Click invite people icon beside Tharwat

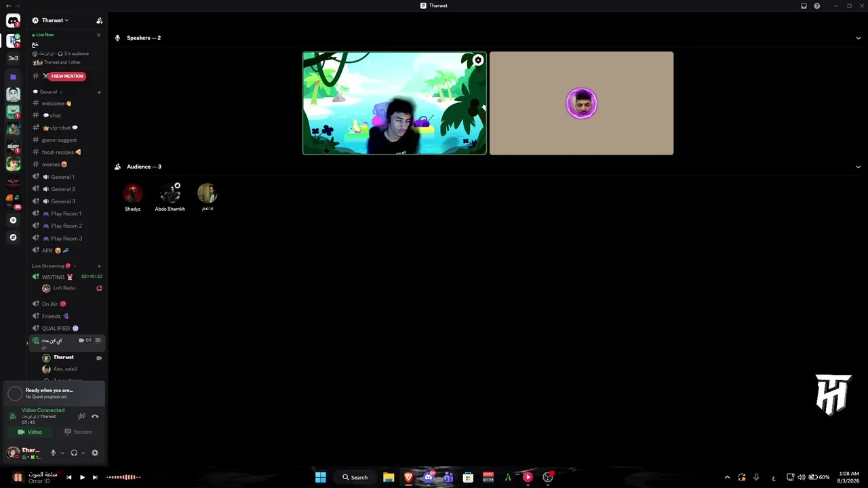[99, 20]
